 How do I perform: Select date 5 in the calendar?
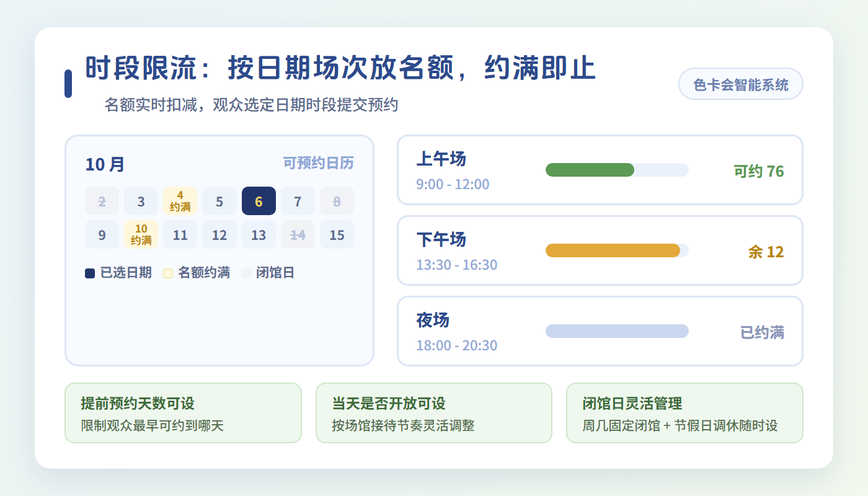219,201
